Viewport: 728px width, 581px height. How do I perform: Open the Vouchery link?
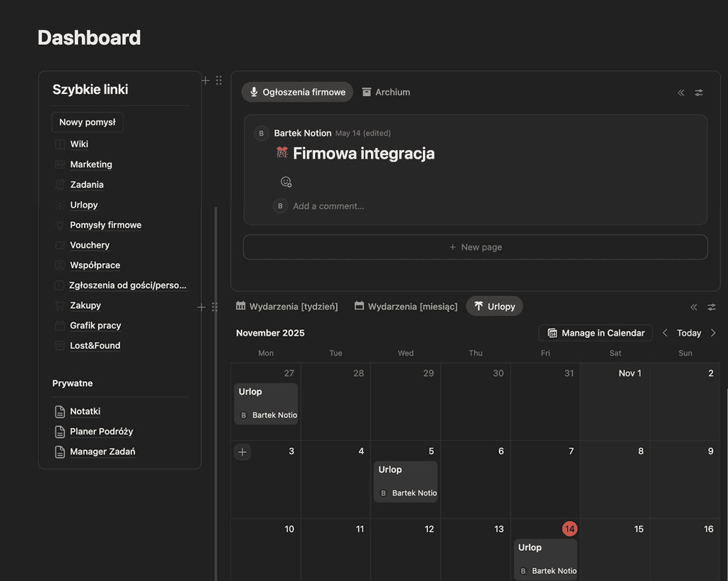[x=90, y=245]
